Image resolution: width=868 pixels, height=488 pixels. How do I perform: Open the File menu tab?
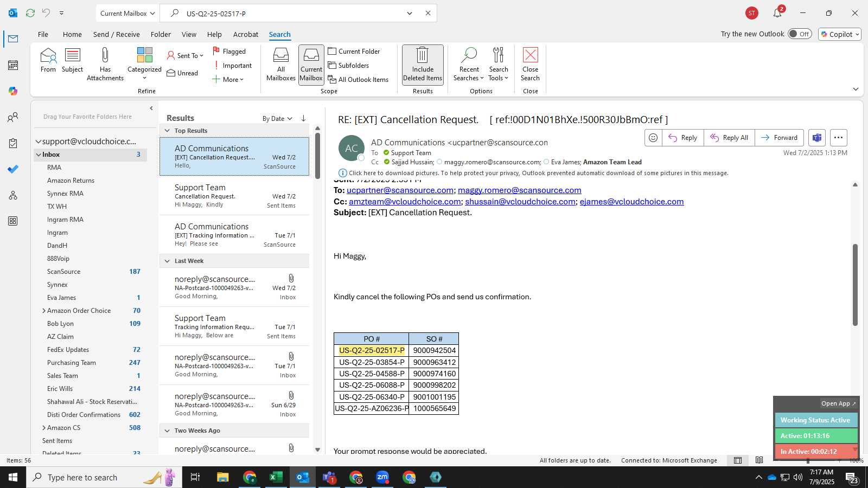coord(43,34)
